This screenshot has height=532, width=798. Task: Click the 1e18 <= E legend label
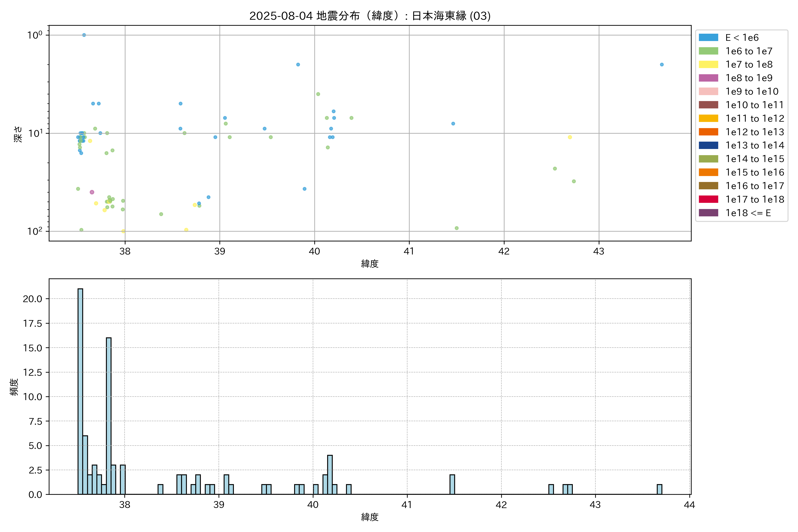click(x=748, y=213)
